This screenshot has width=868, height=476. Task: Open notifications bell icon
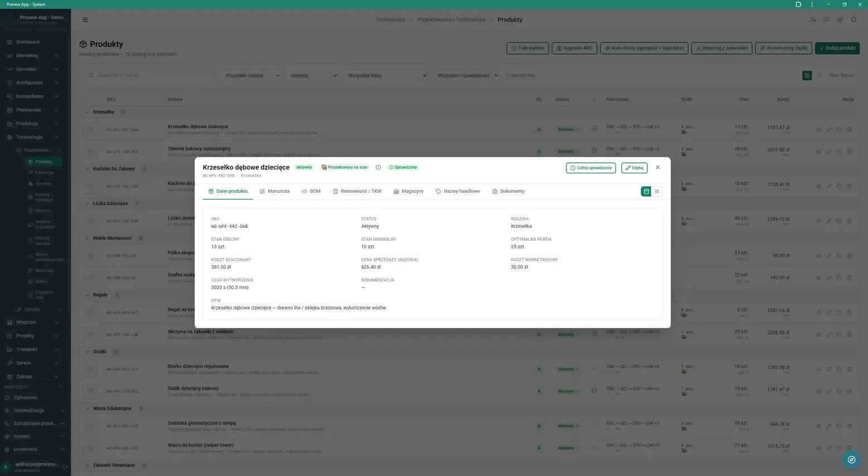[854, 20]
